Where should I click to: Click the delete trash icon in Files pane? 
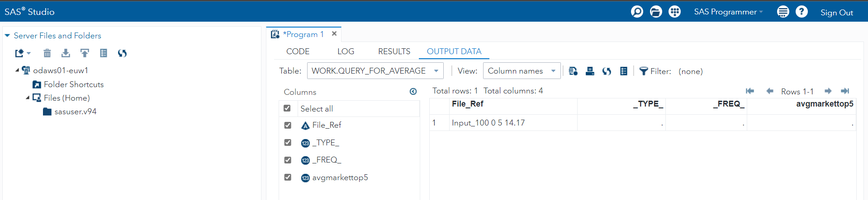click(47, 53)
